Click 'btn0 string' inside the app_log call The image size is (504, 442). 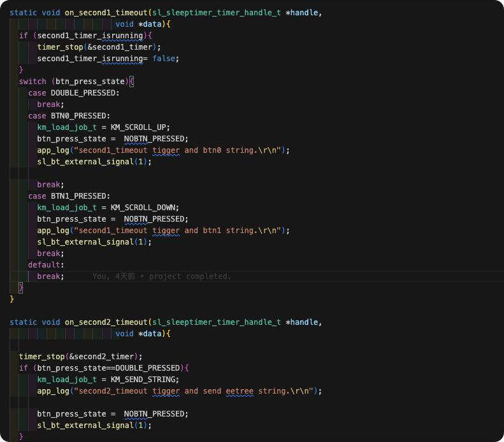click(228, 150)
